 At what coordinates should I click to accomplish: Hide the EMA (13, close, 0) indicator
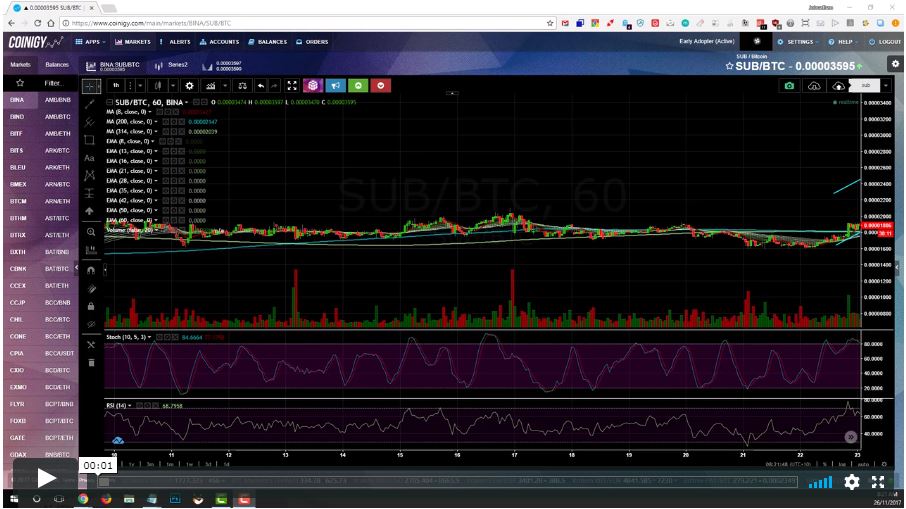[166, 151]
